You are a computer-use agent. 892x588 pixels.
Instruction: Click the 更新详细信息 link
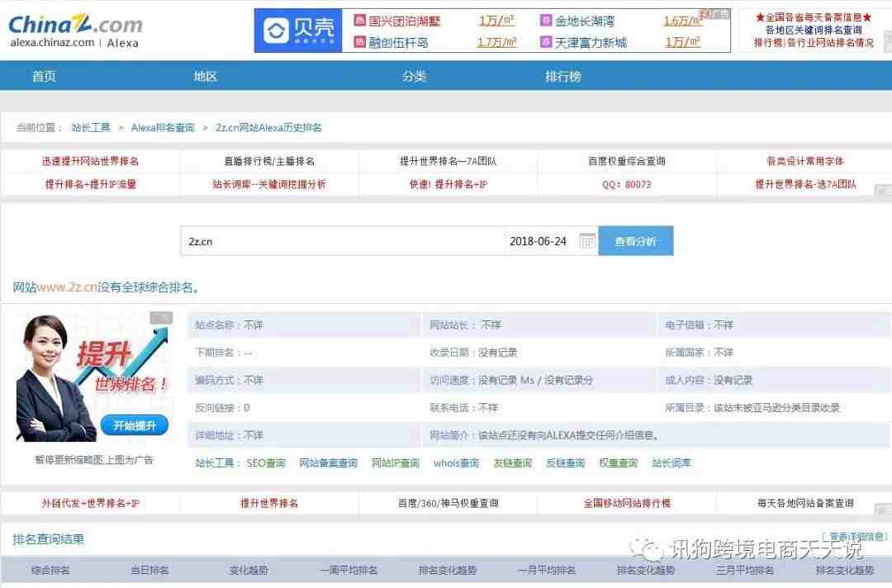(855, 536)
